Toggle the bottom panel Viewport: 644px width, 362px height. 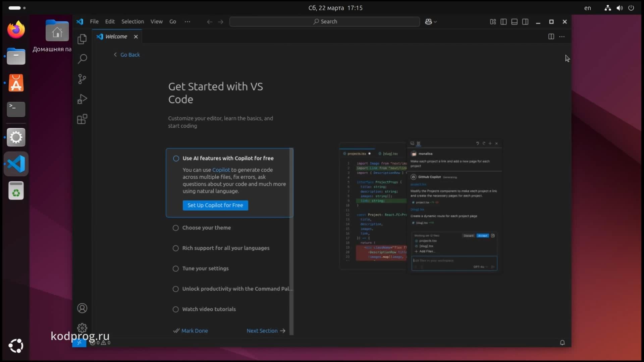point(514,22)
